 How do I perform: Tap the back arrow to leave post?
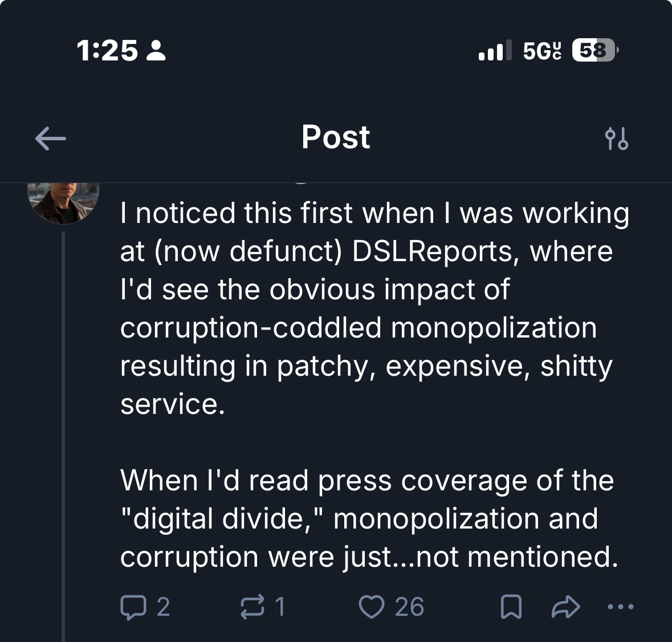click(50, 138)
